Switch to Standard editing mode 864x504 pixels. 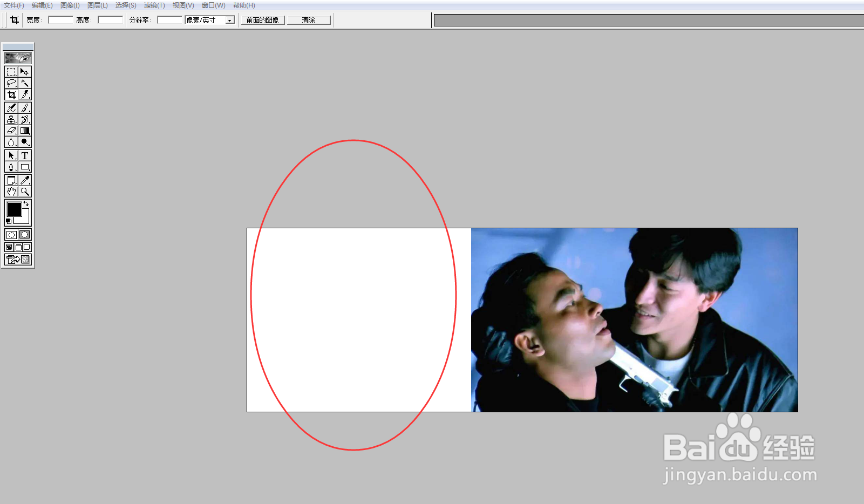[11, 235]
